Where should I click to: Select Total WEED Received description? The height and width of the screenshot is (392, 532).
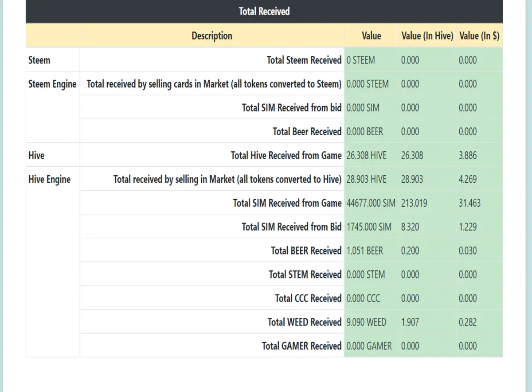point(305,322)
